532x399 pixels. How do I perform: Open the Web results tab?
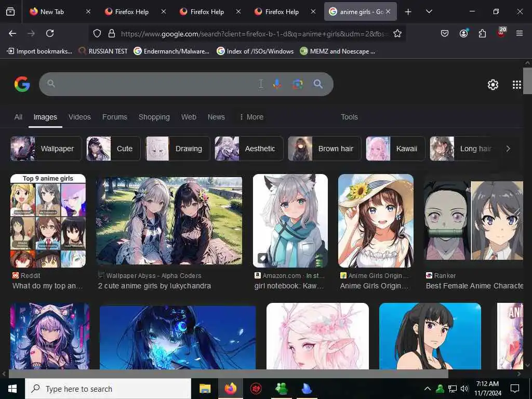tap(189, 117)
